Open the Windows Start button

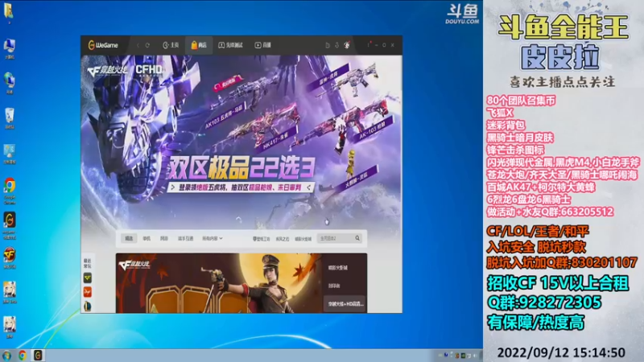[6, 356]
